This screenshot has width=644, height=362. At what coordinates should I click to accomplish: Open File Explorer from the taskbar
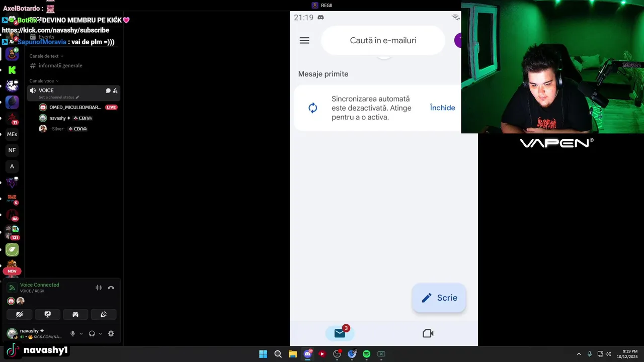click(x=293, y=354)
